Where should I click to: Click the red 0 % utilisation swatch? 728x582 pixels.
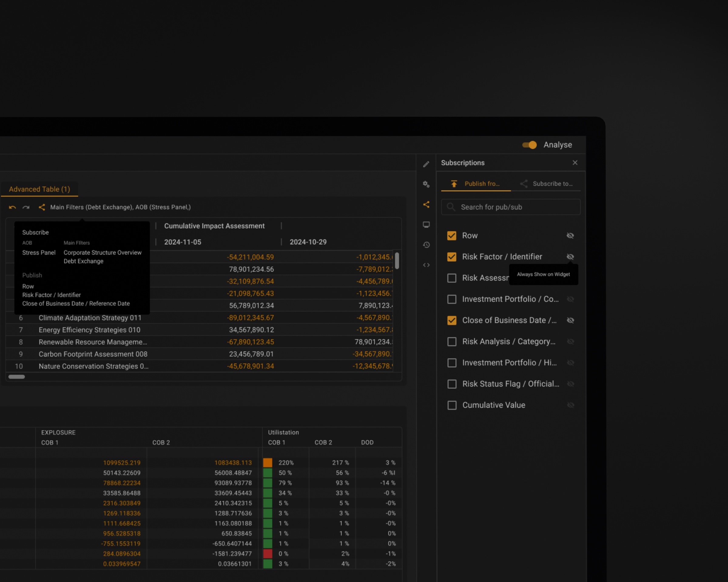pos(268,554)
